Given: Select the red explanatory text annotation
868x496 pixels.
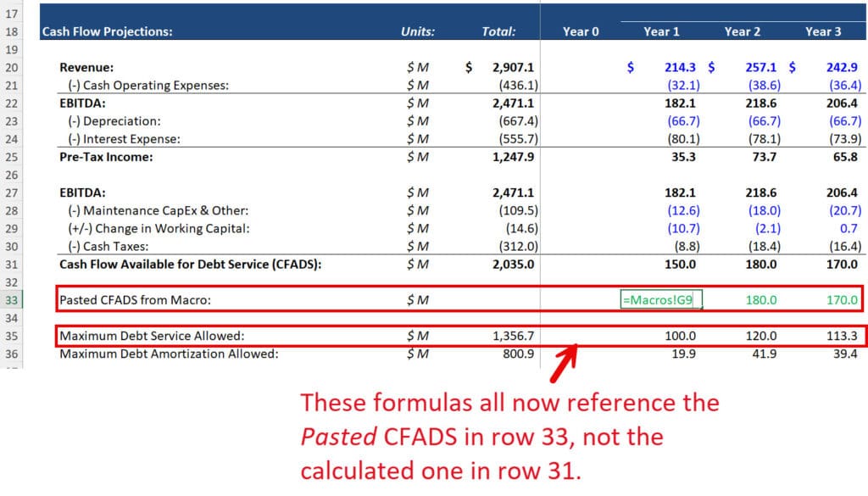Looking at the screenshot, I should [509, 437].
